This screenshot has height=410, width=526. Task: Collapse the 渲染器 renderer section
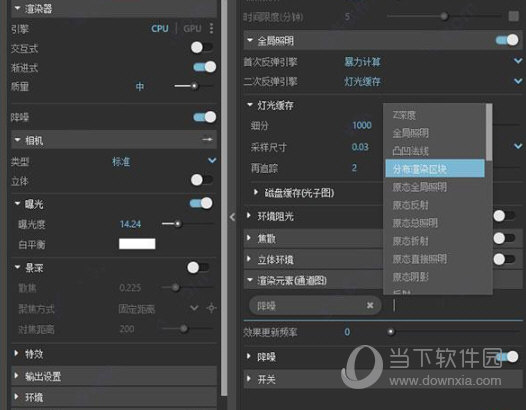point(17,8)
